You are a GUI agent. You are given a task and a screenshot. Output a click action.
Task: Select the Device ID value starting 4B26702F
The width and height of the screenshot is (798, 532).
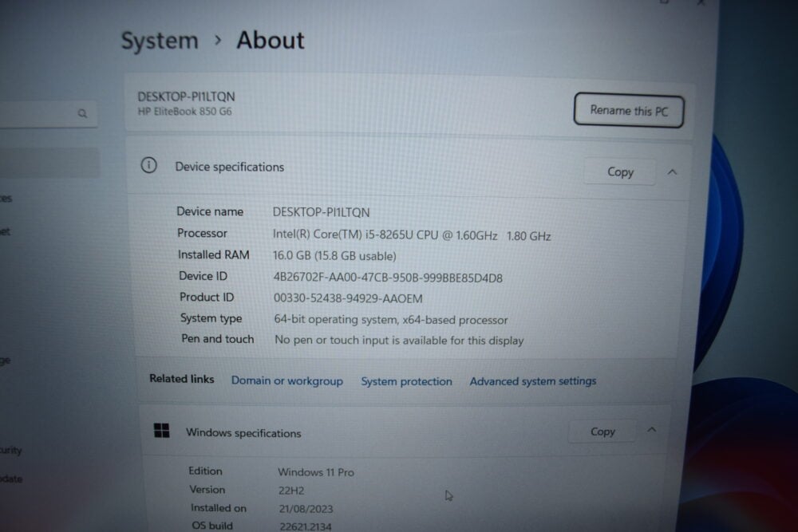(x=388, y=278)
